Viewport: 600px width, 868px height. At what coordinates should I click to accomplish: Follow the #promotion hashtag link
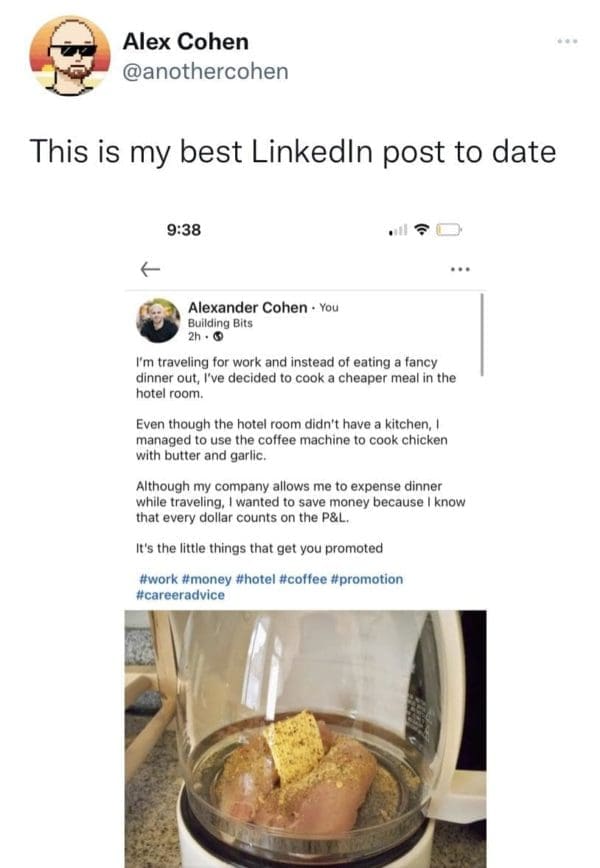[366, 579]
